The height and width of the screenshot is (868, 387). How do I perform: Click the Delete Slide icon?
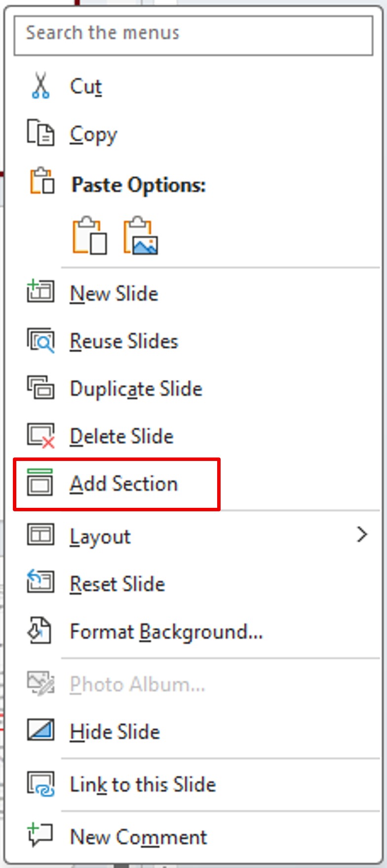40,436
